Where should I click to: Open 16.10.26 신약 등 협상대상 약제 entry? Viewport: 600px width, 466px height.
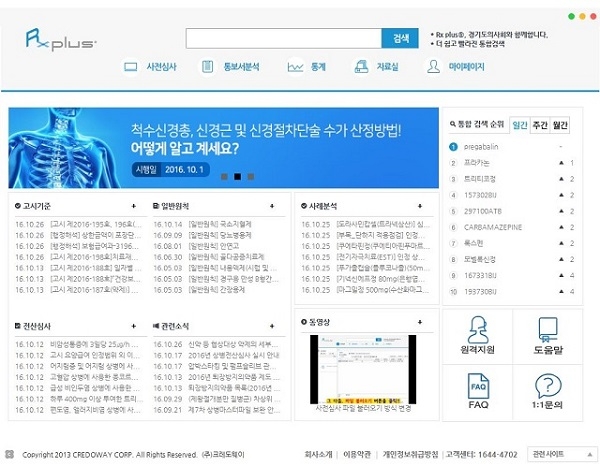point(216,344)
